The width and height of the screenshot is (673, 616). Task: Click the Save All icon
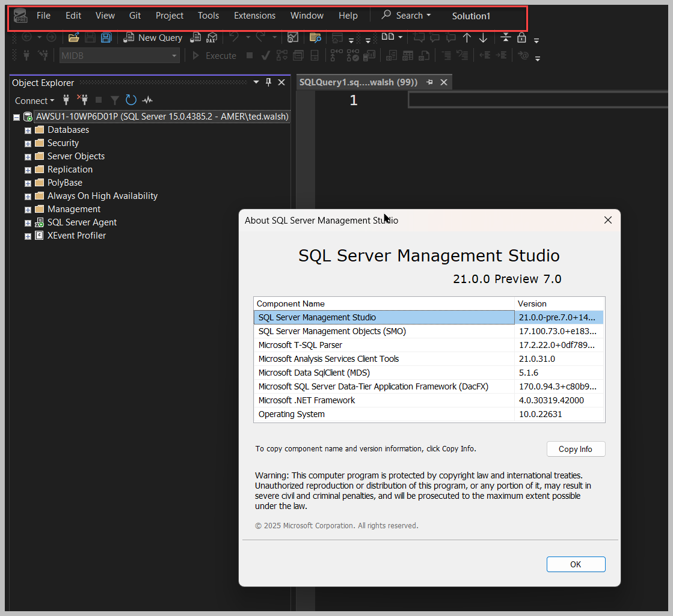coord(106,38)
